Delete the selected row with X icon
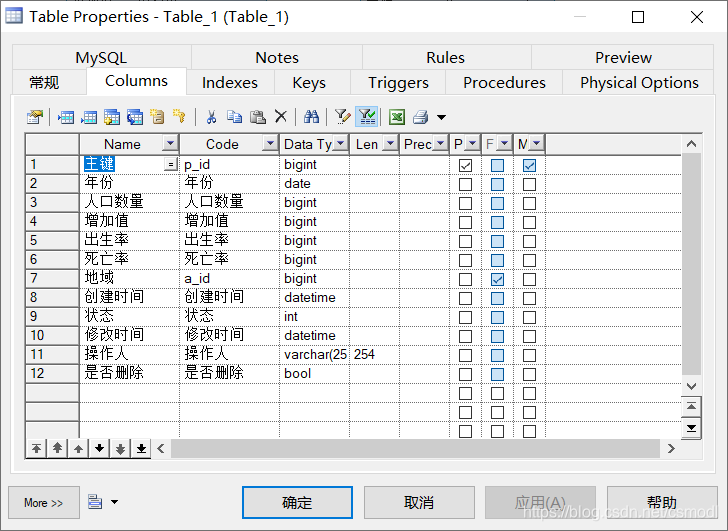 coord(280,117)
